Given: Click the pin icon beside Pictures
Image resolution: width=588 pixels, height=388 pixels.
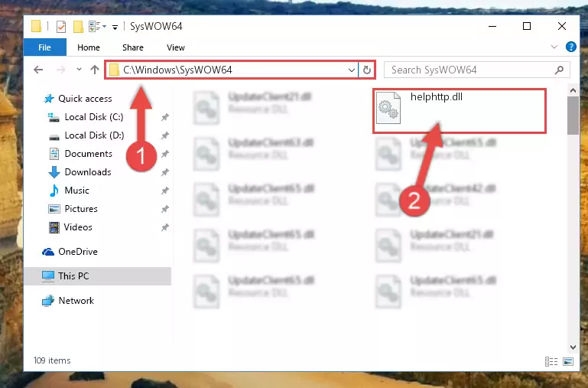Looking at the screenshot, I should coord(164,209).
